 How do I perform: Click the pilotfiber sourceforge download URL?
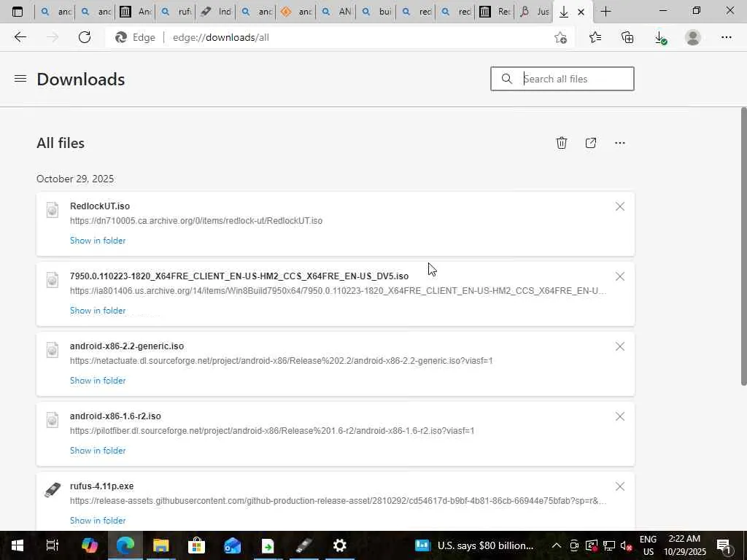(x=272, y=431)
